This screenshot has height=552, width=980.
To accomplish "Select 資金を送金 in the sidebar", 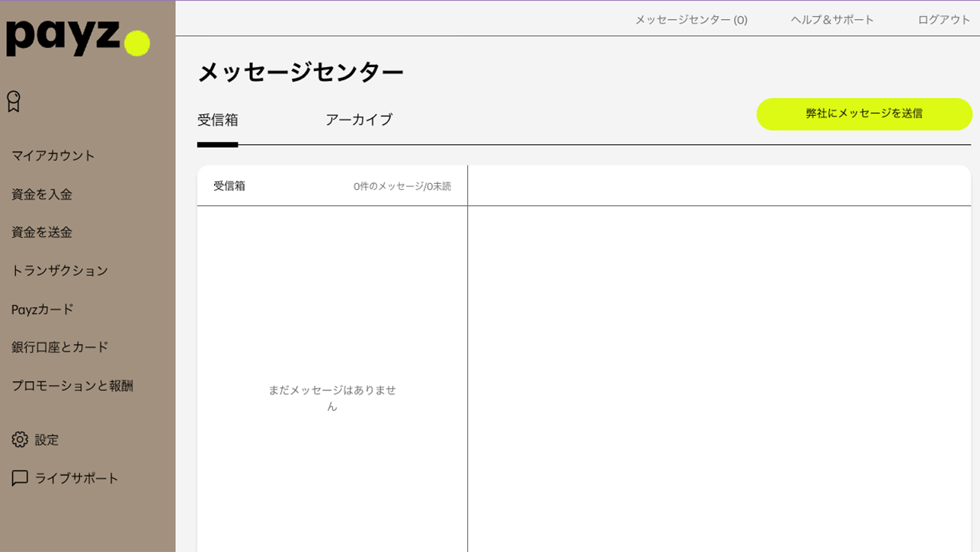I will (x=41, y=233).
